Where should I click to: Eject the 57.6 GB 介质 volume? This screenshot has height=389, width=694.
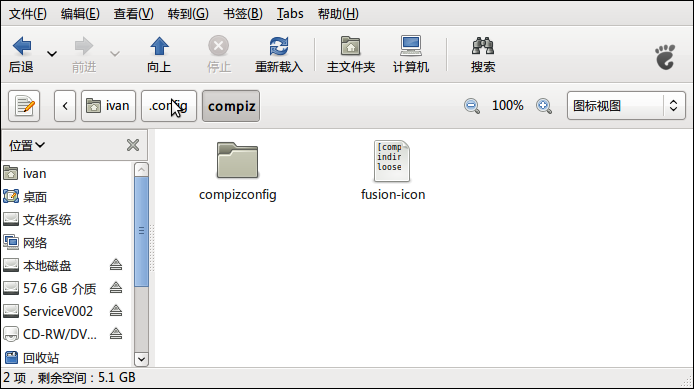tap(116, 288)
